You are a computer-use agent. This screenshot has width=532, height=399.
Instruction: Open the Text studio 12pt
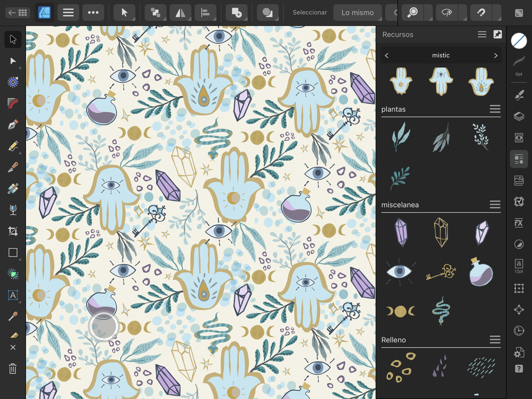(519, 266)
